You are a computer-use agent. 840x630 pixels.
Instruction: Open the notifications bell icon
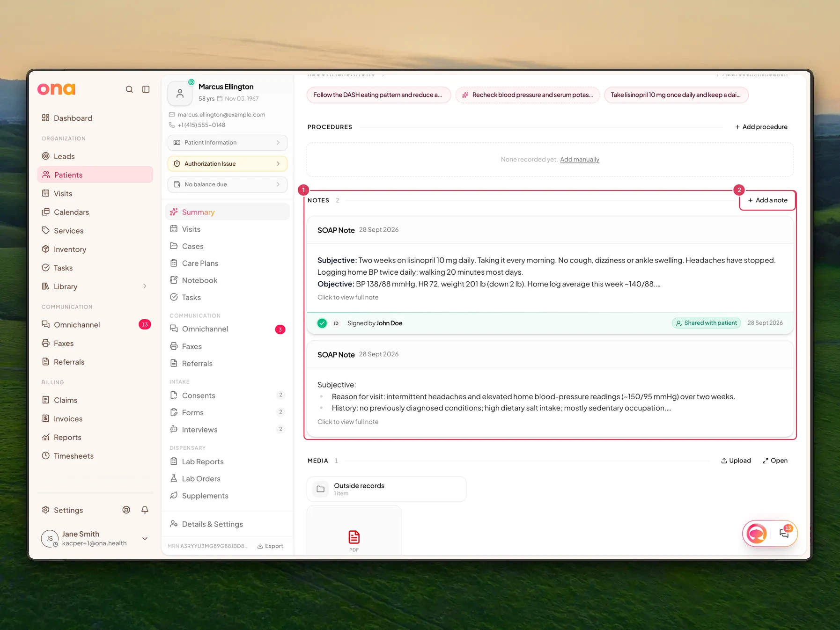tap(145, 510)
